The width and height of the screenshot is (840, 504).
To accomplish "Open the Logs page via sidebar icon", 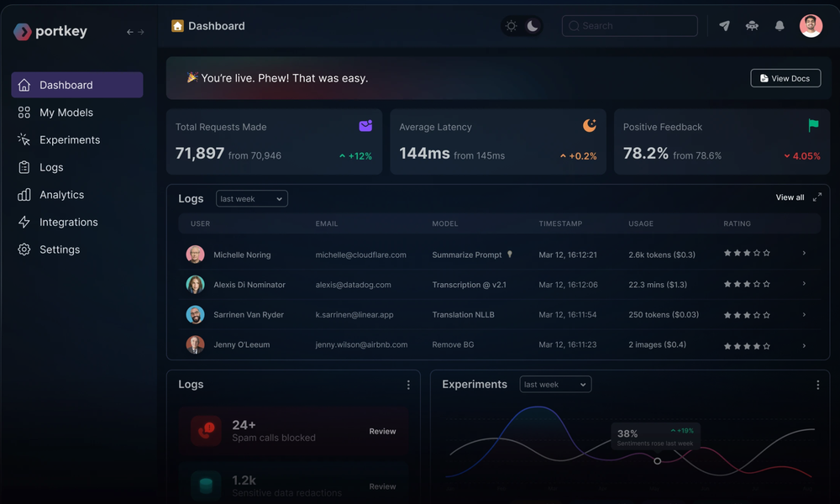I will click(x=24, y=167).
